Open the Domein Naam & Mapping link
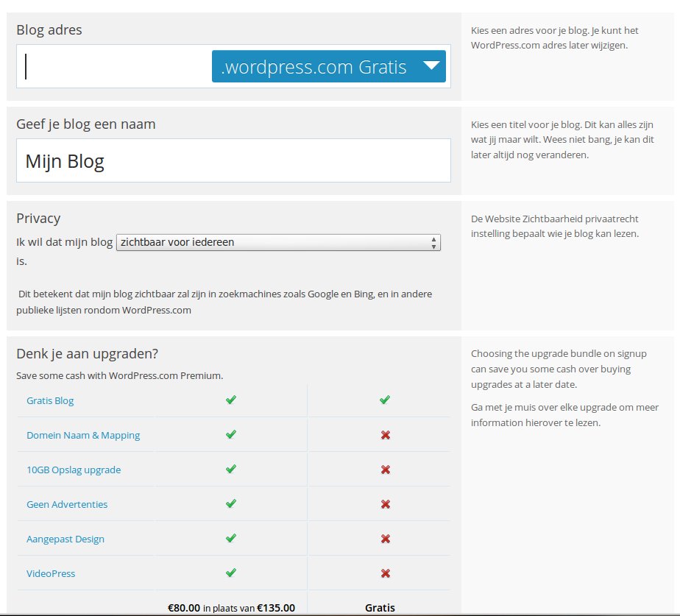The image size is (680, 616). (83, 435)
